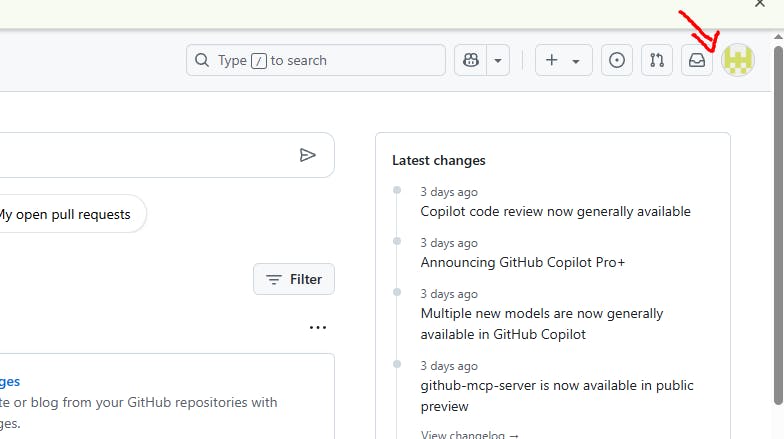The height and width of the screenshot is (439, 784).
Task: Open Copilot code review now generally available
Action: 555,212
